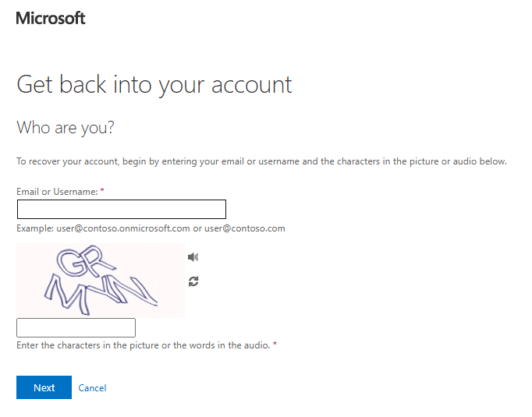The image size is (532, 417).
Task: Click the 'Enter the characters in the picture' label
Action: click(144, 345)
